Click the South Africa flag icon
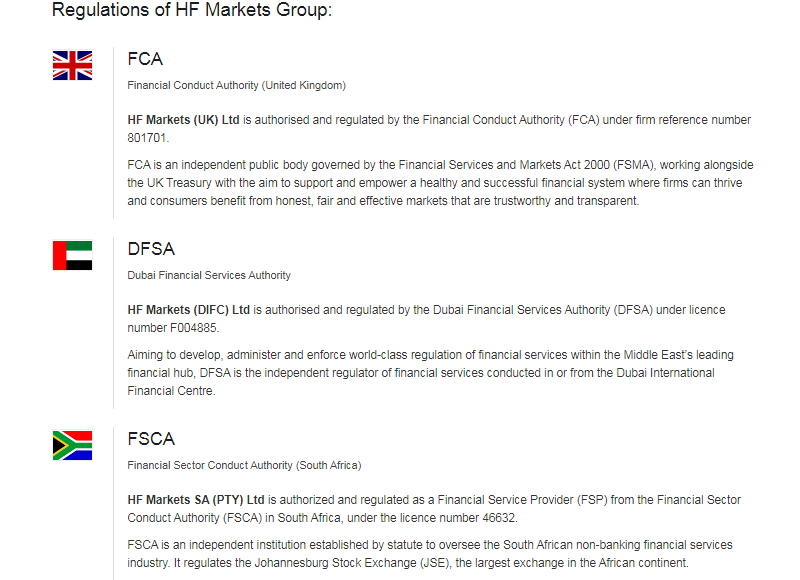800x580 pixels. [72, 445]
